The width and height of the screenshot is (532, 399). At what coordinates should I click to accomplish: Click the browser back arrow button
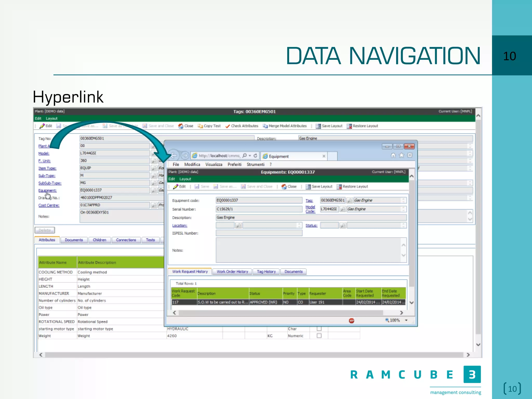coord(174,155)
